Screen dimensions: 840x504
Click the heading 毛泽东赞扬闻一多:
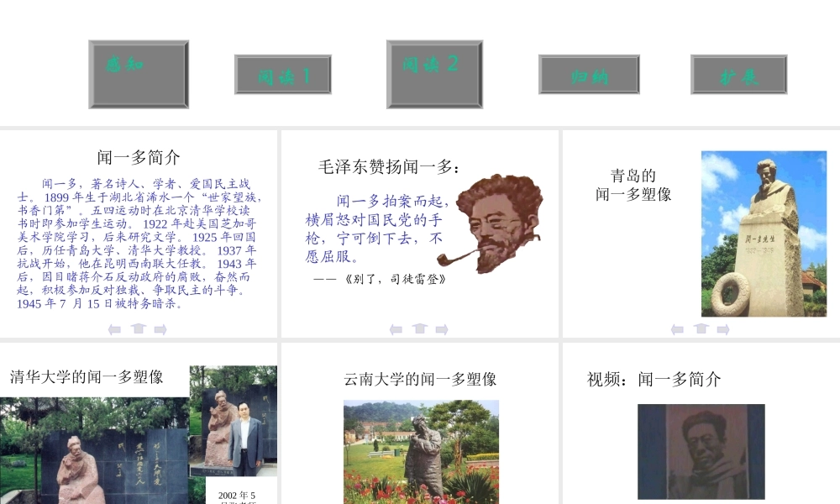click(389, 167)
